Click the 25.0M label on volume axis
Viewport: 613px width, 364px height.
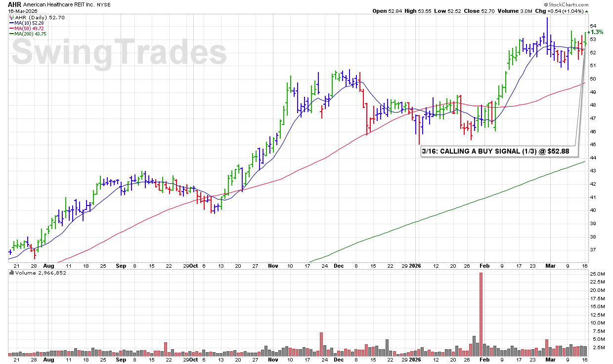[x=598, y=274]
